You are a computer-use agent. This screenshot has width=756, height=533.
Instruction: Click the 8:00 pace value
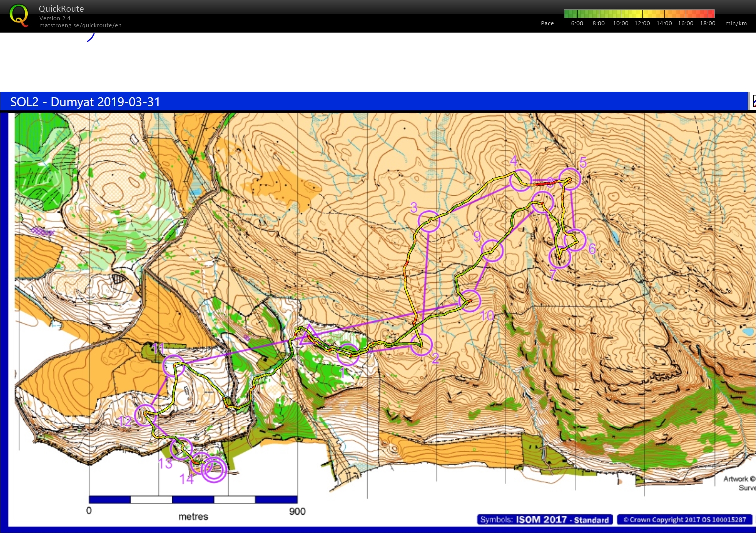tap(598, 23)
